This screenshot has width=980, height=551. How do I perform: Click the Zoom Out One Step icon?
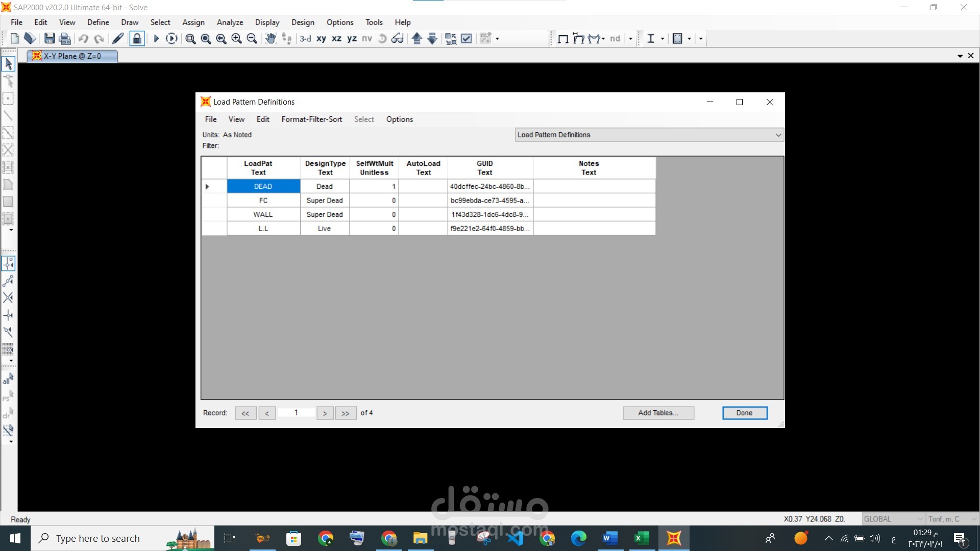point(252,39)
